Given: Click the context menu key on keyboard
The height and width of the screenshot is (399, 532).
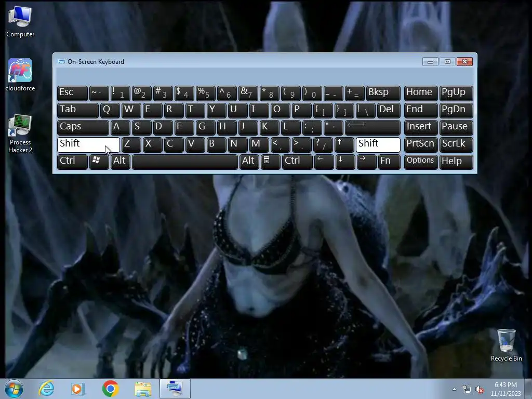Looking at the screenshot, I should click(270, 162).
